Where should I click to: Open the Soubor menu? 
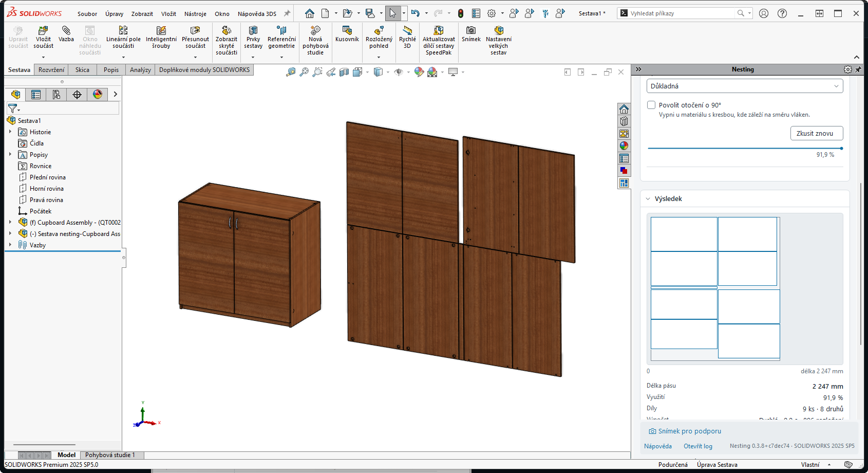coord(87,14)
